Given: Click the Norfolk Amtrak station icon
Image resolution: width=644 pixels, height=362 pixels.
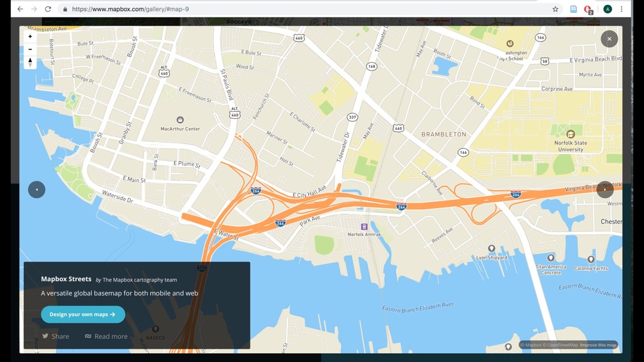Looking at the screenshot, I should click(x=364, y=226).
